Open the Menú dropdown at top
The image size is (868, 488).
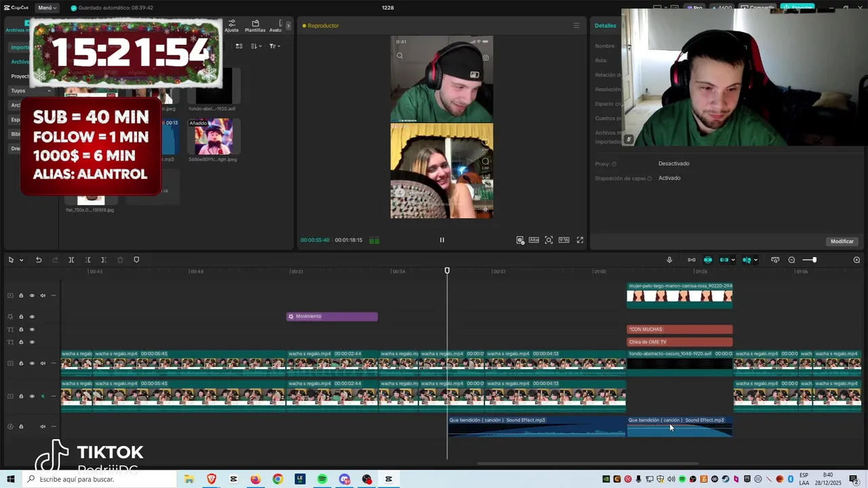coord(47,7)
